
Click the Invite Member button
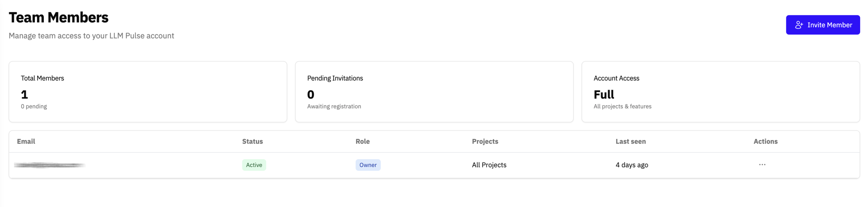tap(822, 25)
